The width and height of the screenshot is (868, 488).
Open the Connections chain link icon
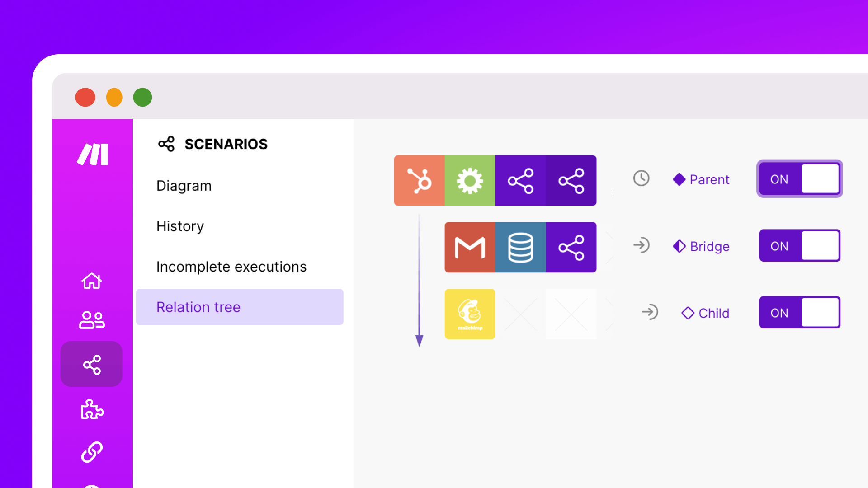click(92, 452)
